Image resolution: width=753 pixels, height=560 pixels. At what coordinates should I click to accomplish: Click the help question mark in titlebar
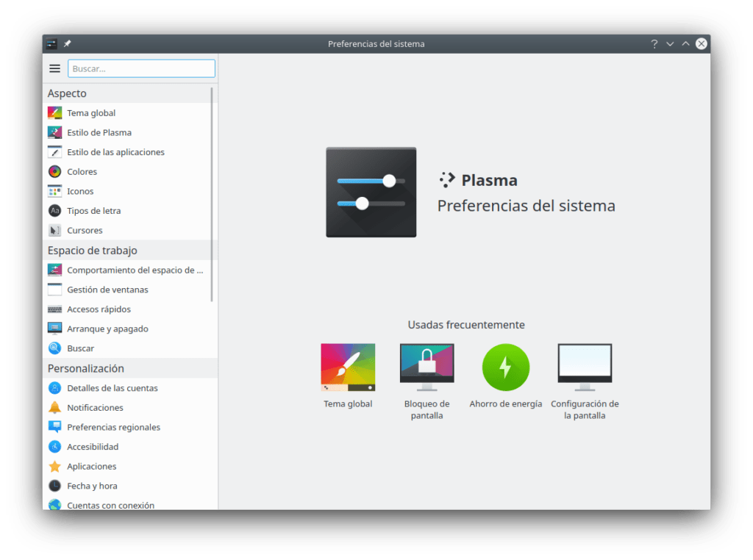click(x=654, y=44)
